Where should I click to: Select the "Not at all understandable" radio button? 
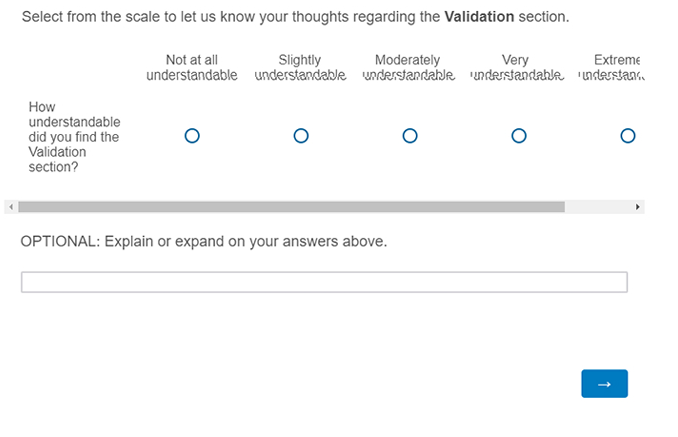[192, 136]
